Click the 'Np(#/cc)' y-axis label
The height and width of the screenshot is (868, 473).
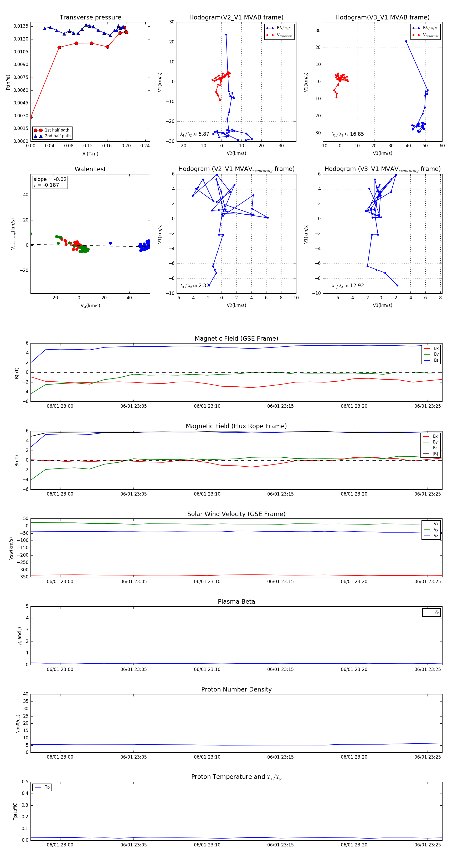click(18, 724)
